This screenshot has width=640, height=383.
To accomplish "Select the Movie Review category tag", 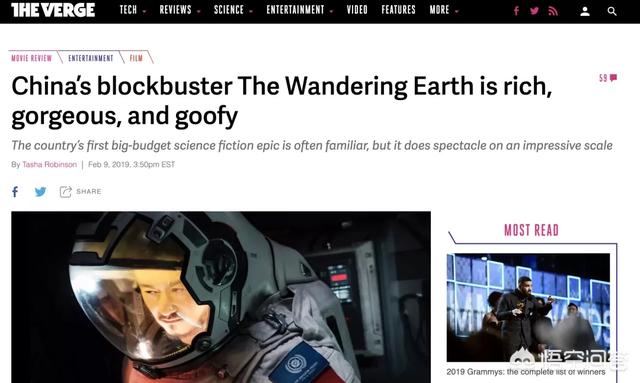I will coord(32,58).
